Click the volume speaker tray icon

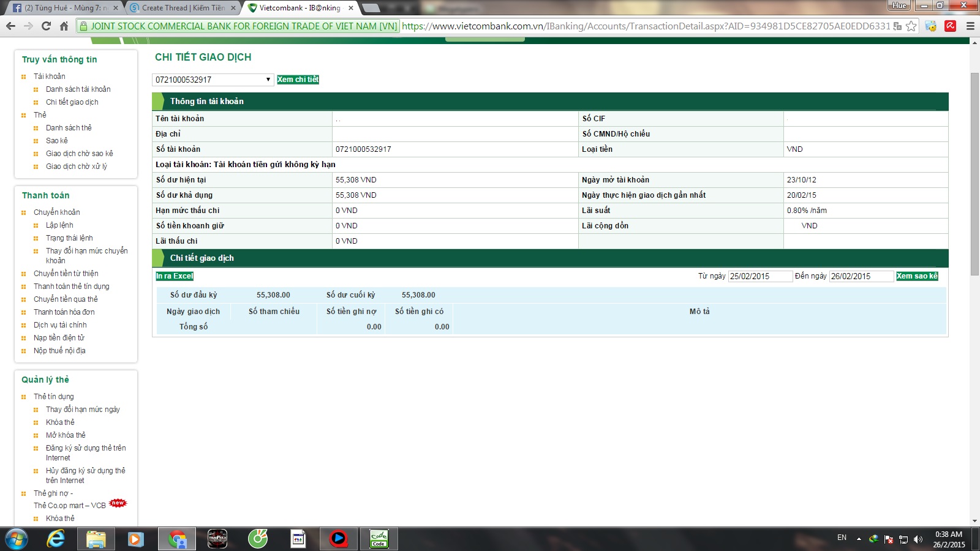(x=918, y=539)
